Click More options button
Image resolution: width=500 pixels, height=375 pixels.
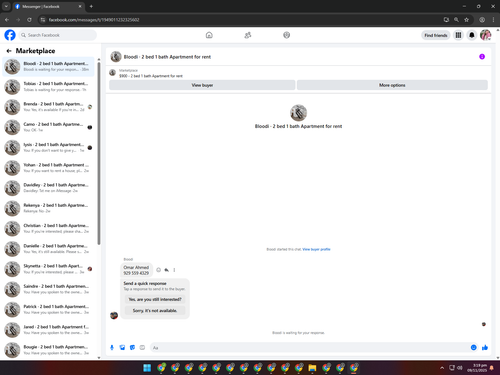[x=392, y=85]
